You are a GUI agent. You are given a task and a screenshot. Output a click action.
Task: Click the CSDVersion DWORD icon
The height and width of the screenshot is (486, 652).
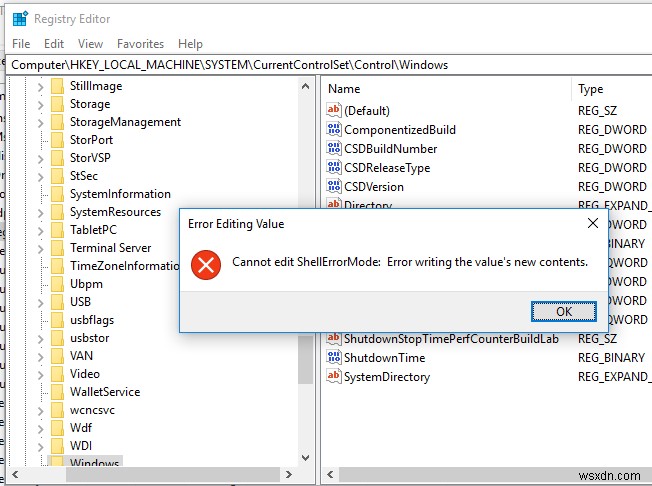333,186
